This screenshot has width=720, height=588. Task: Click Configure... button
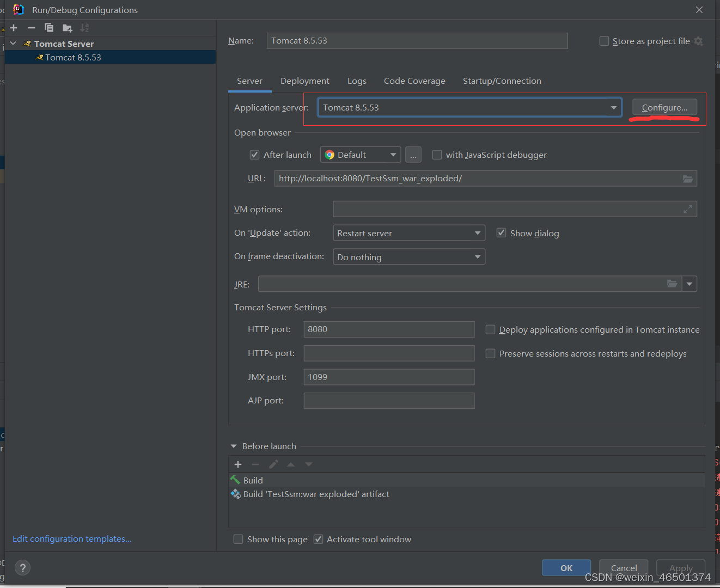(664, 107)
